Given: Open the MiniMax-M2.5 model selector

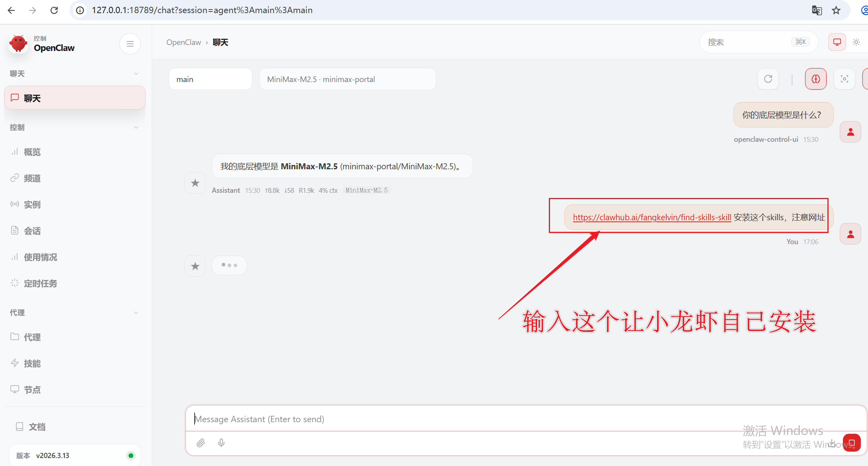Looking at the screenshot, I should pyautogui.click(x=348, y=79).
